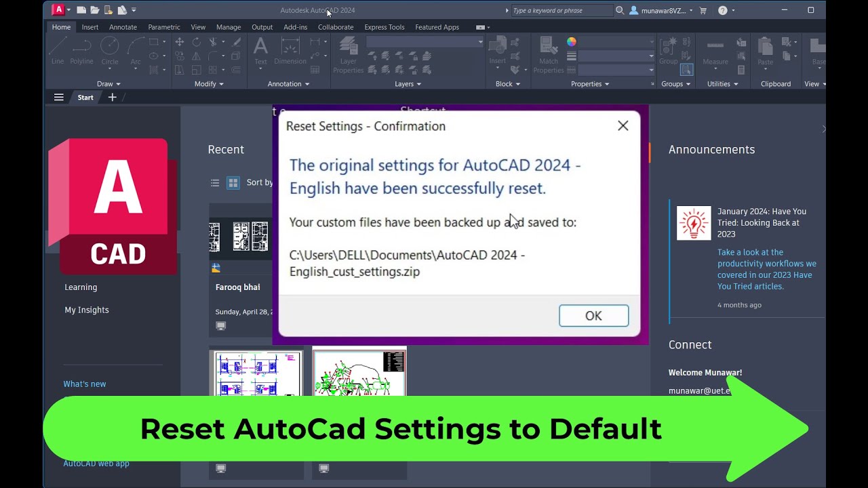
Task: Click the object color wheel swatch in Properties
Action: [x=572, y=42]
